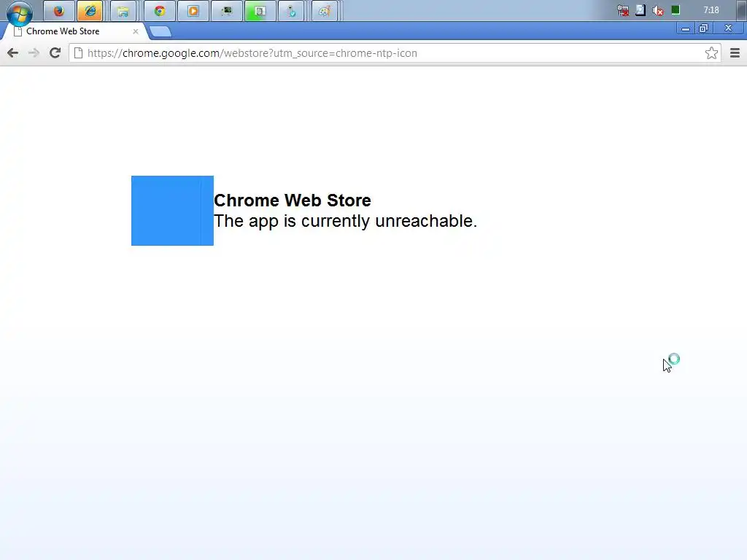Minimize the Chrome window
This screenshot has width=747, height=560.
686,28
